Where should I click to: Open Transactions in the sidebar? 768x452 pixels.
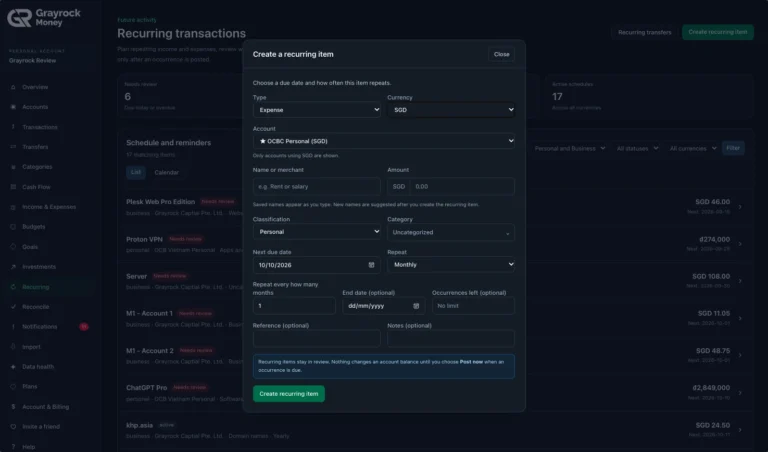click(40, 127)
